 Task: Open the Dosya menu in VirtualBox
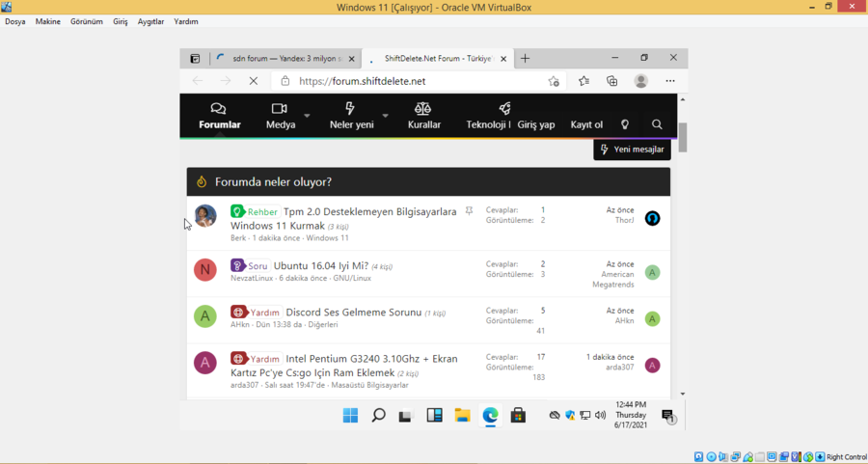[x=14, y=21]
